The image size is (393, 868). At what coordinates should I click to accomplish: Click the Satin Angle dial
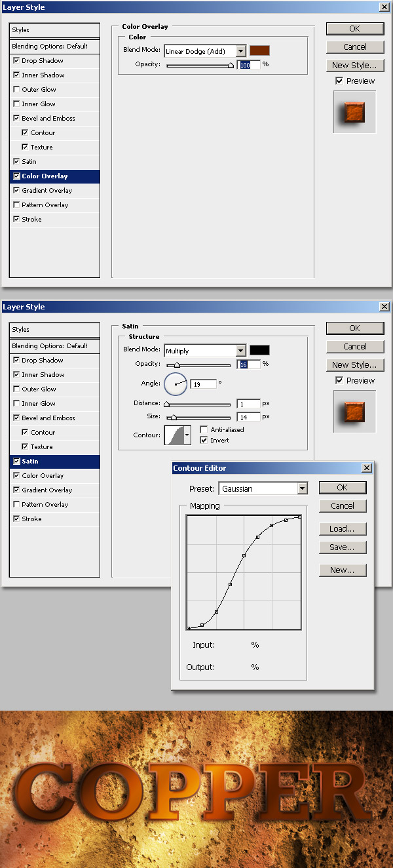(176, 384)
